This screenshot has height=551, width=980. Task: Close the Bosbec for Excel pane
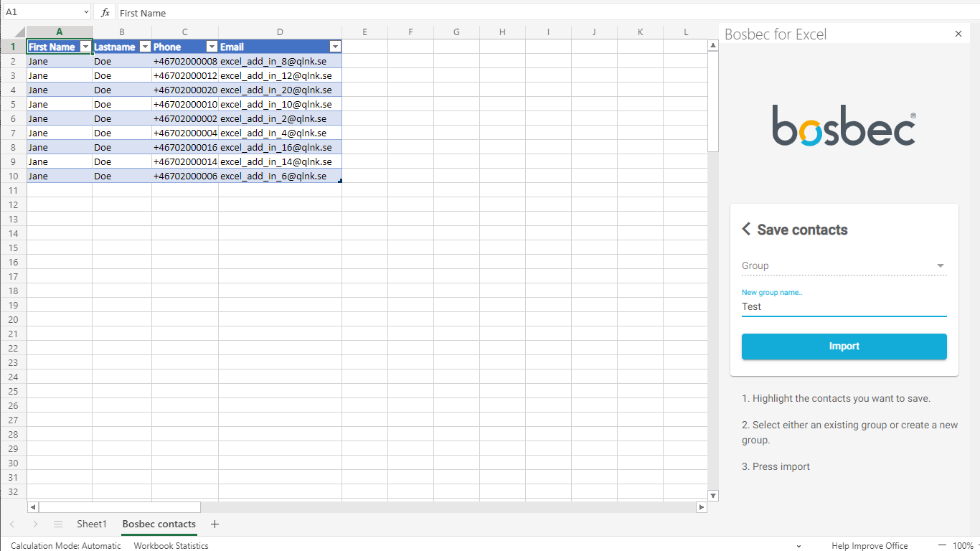958,34
